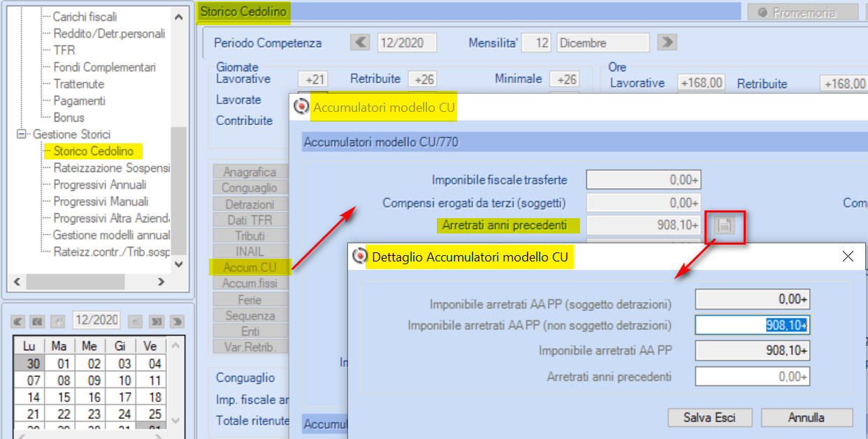Click the Periodo Competenza 12/2020 field

[x=407, y=43]
